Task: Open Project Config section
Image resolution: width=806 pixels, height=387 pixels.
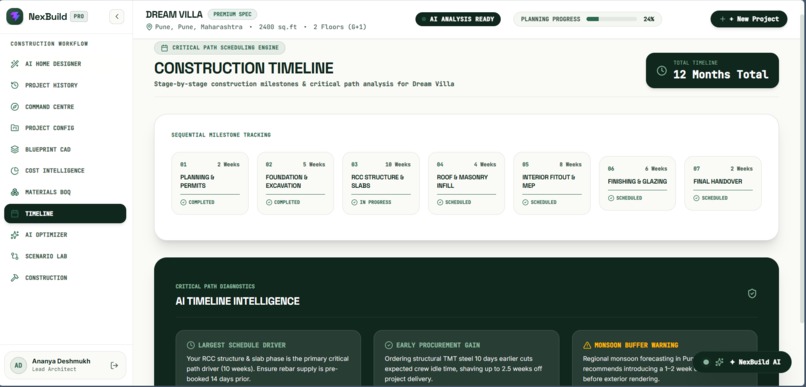Action: pos(65,128)
